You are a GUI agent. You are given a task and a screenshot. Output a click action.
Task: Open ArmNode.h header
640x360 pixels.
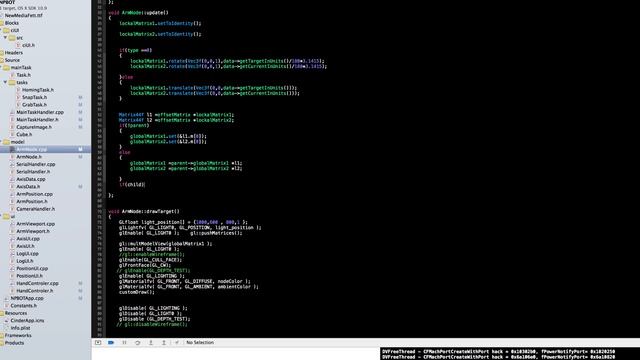pos(29,157)
